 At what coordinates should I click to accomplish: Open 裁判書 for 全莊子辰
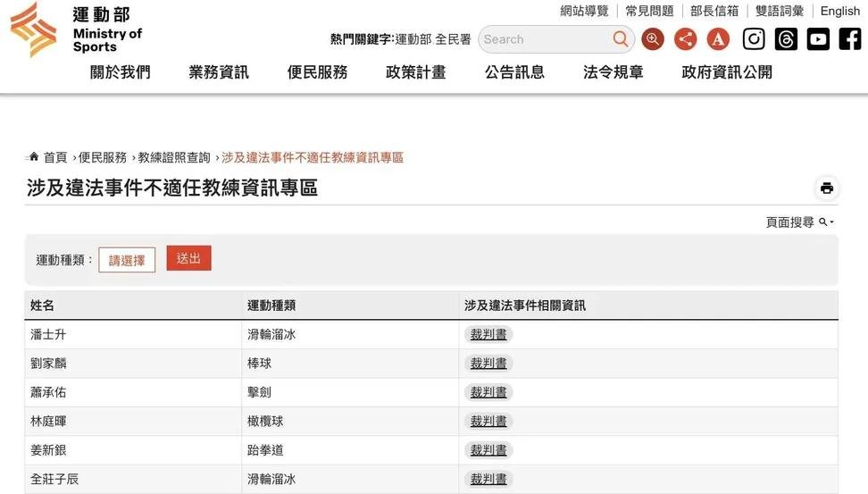488,479
